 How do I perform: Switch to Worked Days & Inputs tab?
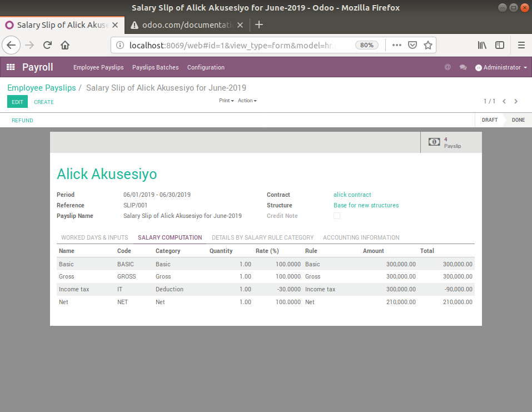tap(95, 237)
